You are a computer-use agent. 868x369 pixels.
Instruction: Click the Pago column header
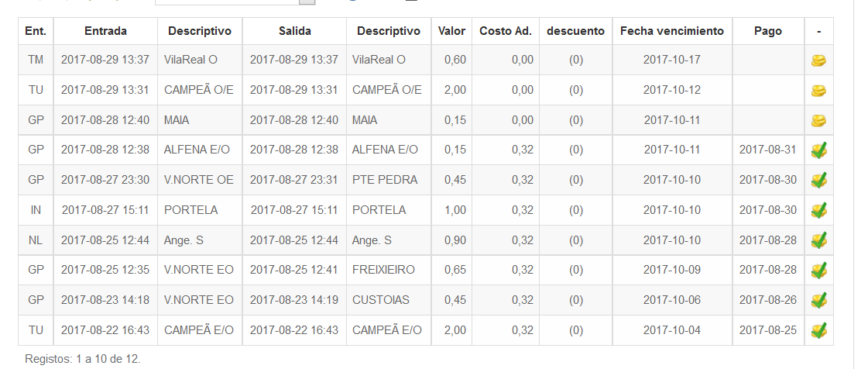(768, 31)
